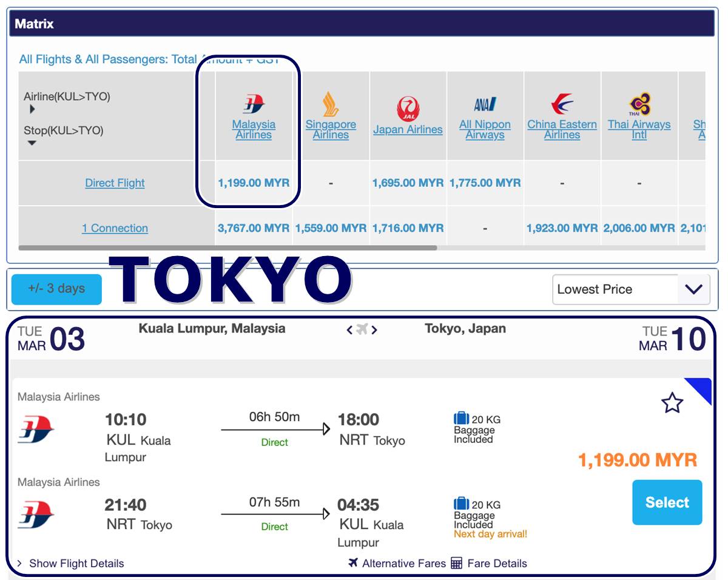Click the Malaysia Airlines logo on the 21:40 flight

tap(36, 514)
